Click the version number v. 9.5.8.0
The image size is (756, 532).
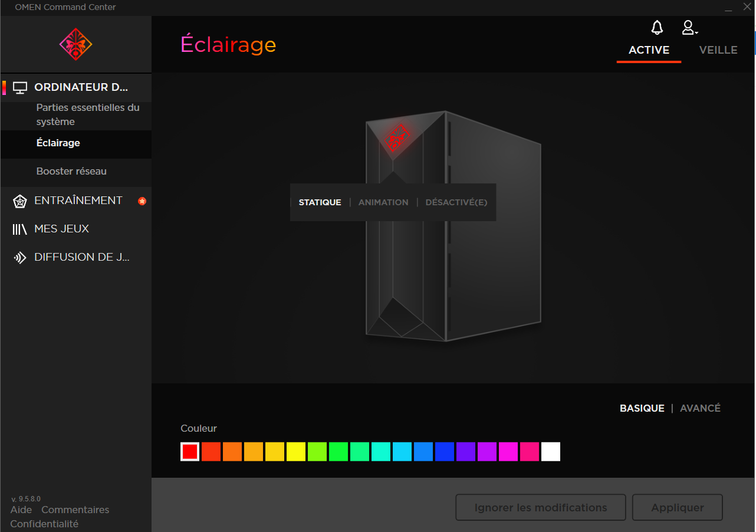[x=26, y=499]
